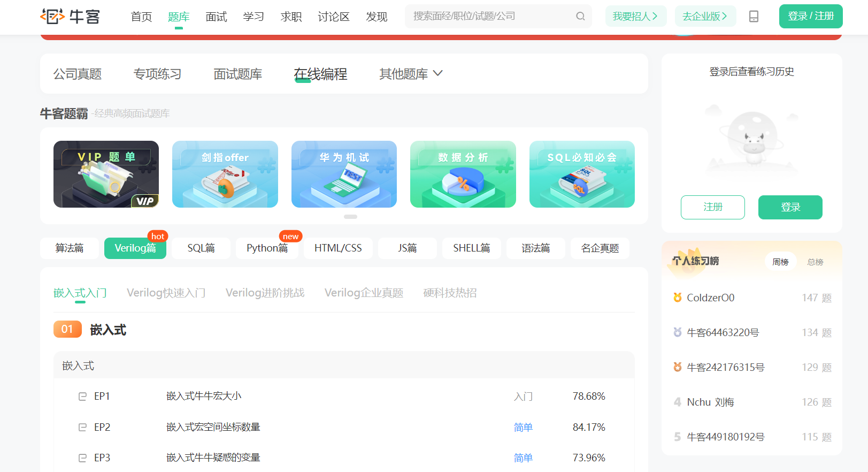Click the 我要招人 button
The image size is (868, 472).
tap(636, 17)
